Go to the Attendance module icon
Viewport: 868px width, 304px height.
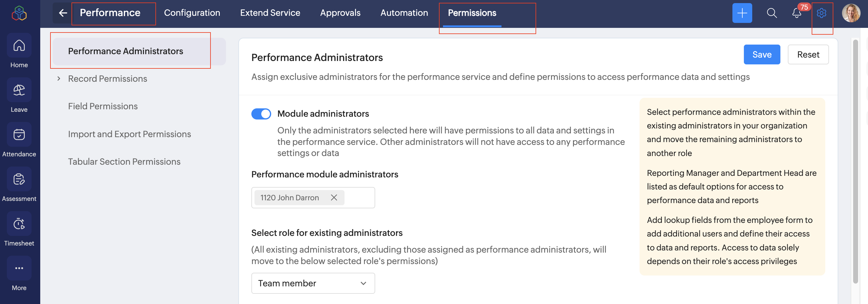point(19,134)
